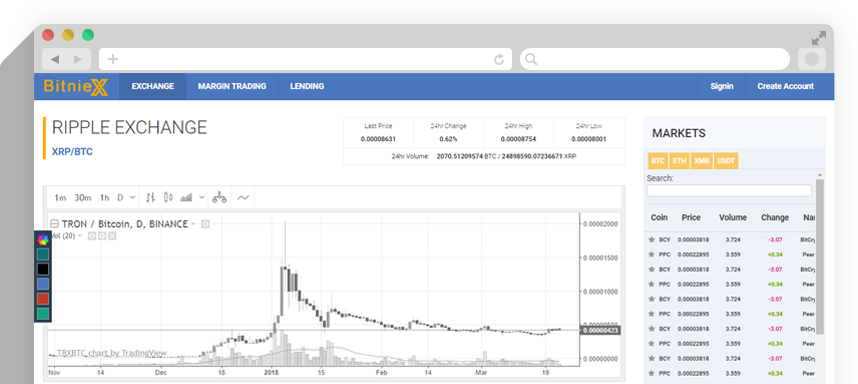This screenshot has width=858, height=384.
Task: Pick the red color swatch
Action: 43,299
